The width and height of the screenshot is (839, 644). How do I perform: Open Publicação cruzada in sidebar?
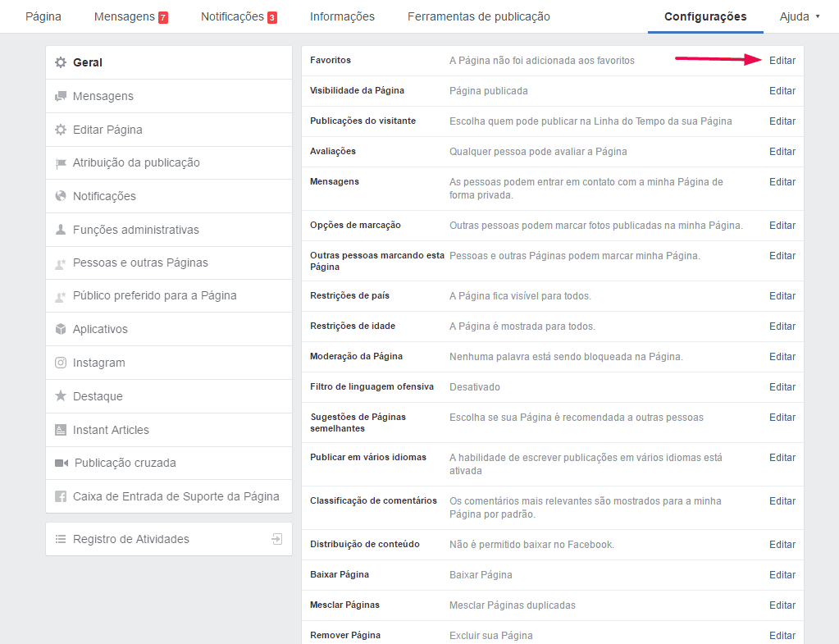[169, 463]
